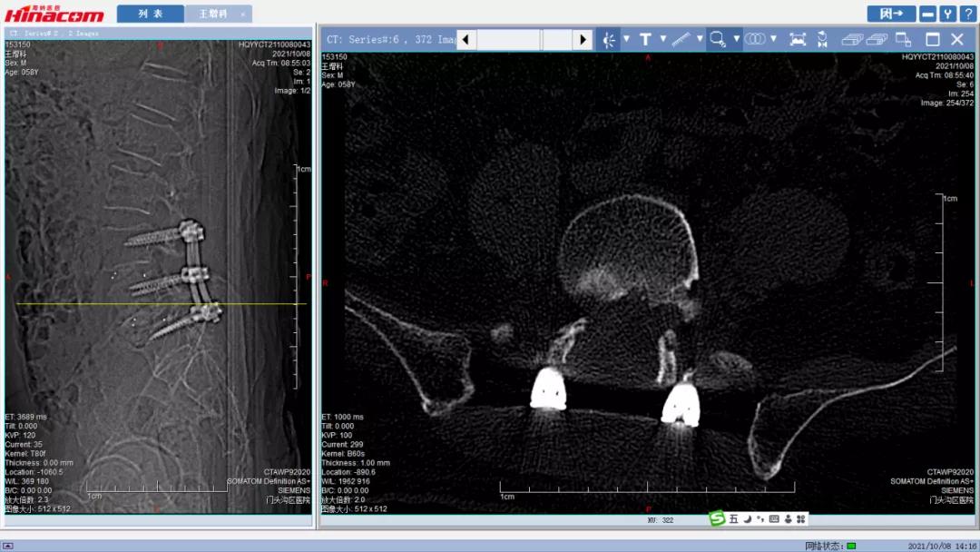Select the window/level brightness tool
Image resolution: width=980 pixels, height=552 pixels.
pos(609,39)
